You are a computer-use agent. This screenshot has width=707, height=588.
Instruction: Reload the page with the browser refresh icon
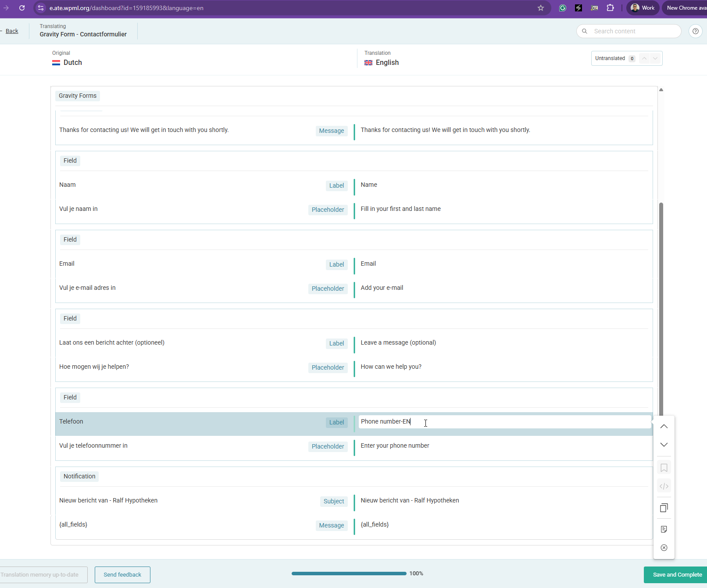click(x=22, y=8)
